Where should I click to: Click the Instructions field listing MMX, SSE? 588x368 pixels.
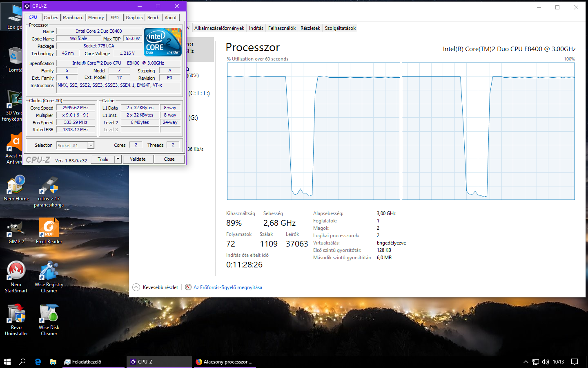(118, 88)
